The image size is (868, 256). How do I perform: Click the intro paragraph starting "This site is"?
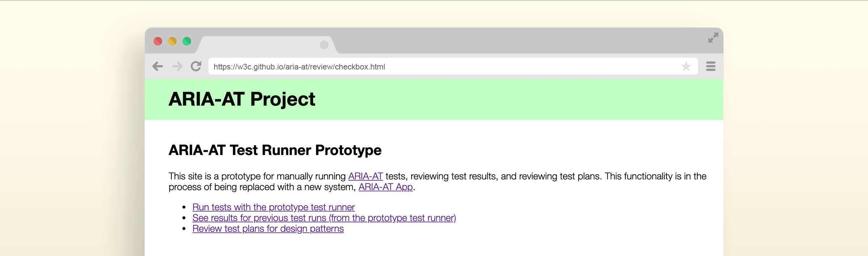(253, 177)
